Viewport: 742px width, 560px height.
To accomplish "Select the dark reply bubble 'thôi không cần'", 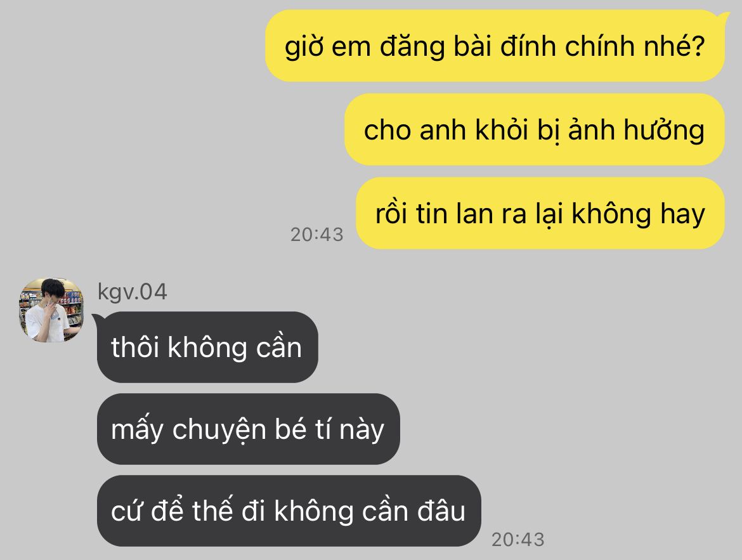I will [x=207, y=347].
